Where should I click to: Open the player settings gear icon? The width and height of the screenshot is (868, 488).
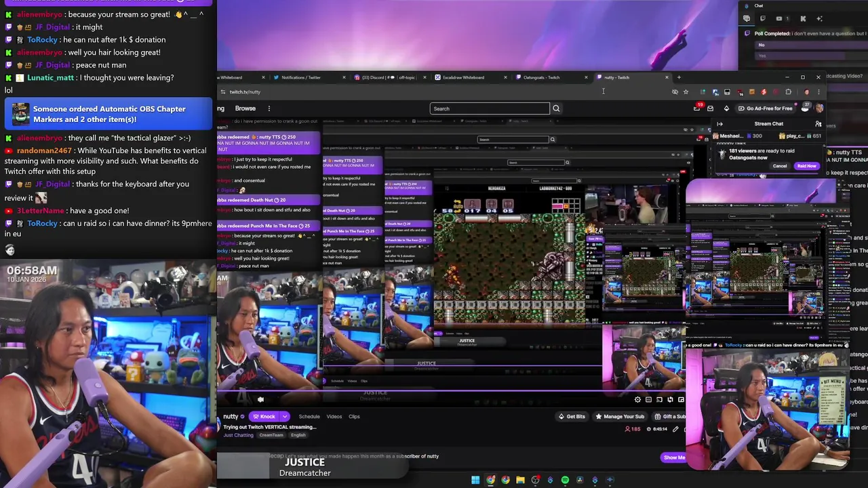point(637,399)
